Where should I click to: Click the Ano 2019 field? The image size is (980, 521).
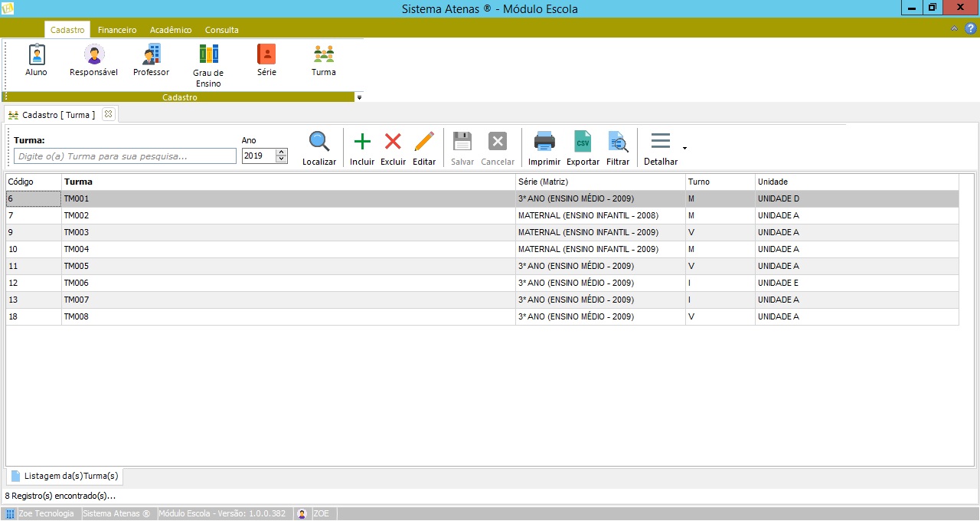pos(259,156)
